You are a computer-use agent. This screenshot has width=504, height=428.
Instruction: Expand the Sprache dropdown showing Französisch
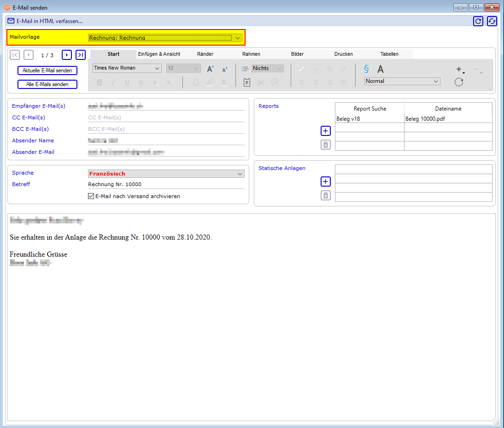(x=240, y=174)
